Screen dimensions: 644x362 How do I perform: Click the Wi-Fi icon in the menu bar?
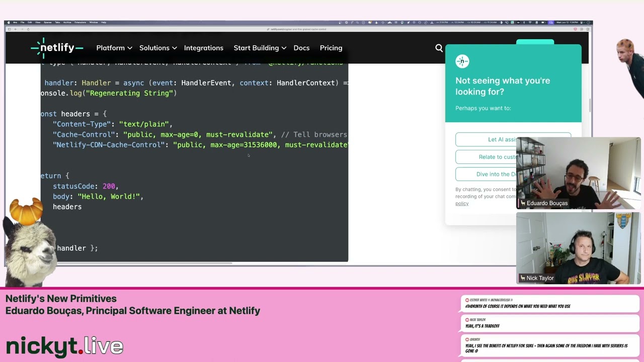[x=530, y=22]
